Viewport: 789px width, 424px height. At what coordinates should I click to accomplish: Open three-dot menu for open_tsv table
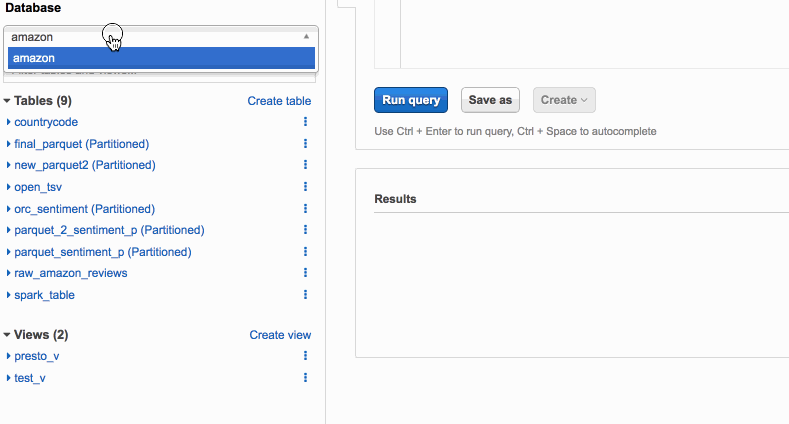[x=305, y=187]
